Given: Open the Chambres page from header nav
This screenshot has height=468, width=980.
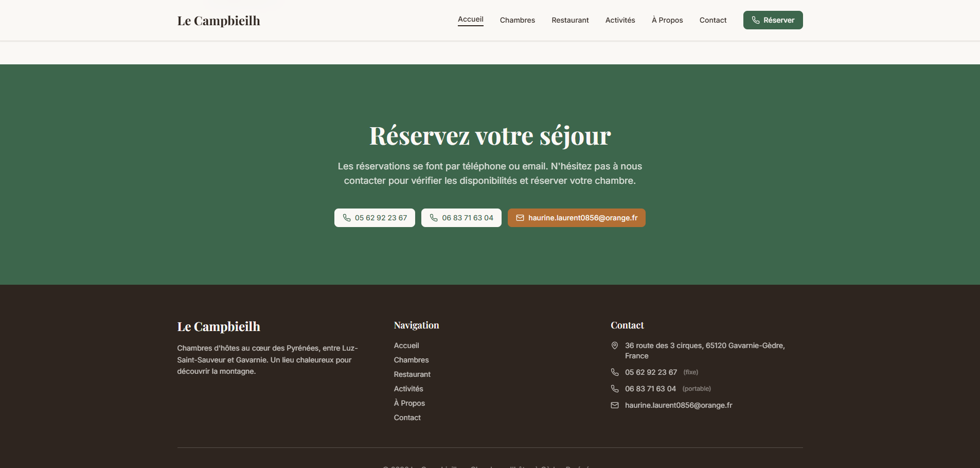Looking at the screenshot, I should pyautogui.click(x=518, y=20).
